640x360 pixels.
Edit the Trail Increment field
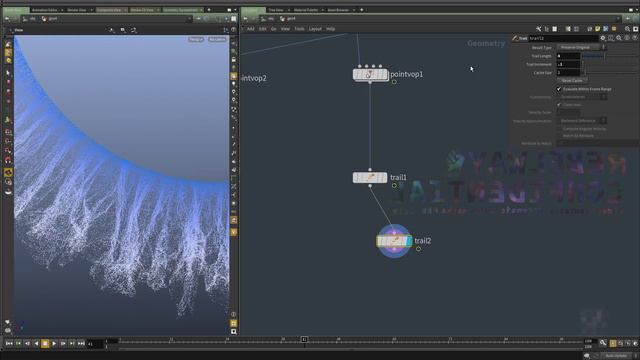point(568,64)
